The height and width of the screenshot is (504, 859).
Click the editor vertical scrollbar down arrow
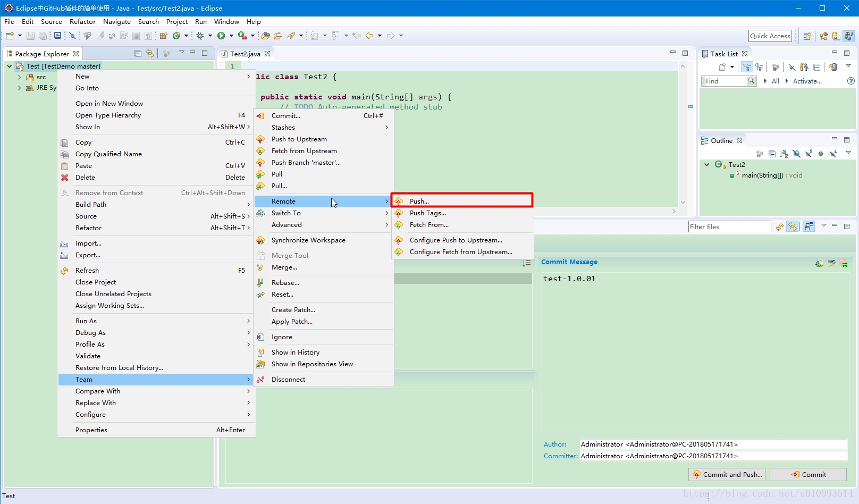coord(683,202)
